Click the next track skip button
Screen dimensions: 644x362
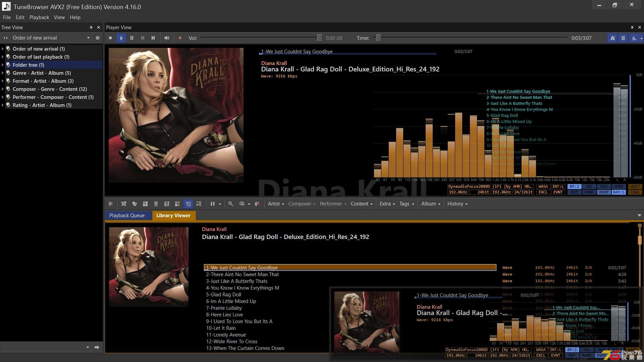(x=153, y=38)
